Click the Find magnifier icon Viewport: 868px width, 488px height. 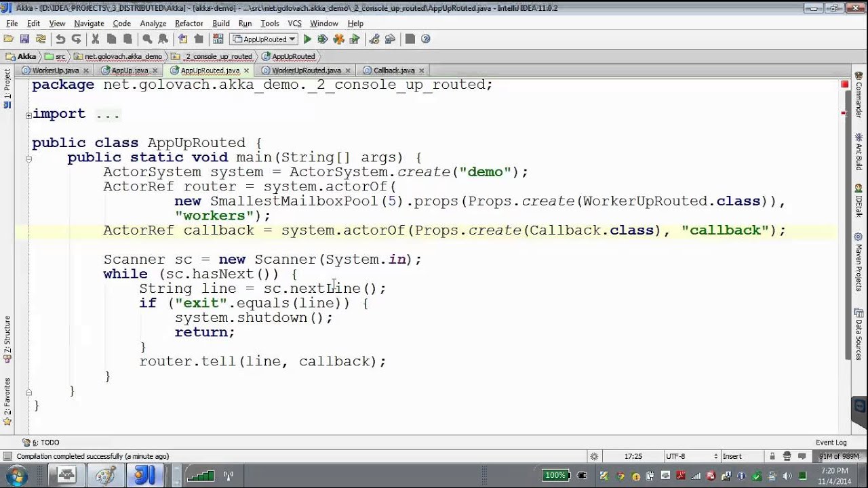(x=147, y=39)
